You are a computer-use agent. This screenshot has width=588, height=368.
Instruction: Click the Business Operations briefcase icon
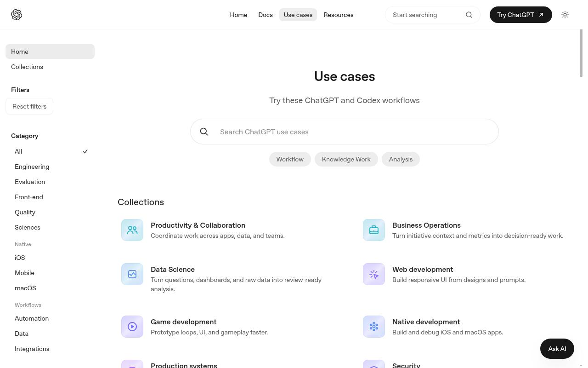tap(374, 230)
